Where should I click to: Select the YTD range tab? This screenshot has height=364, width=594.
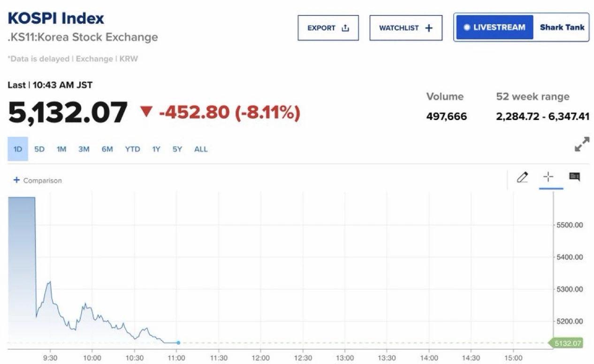(132, 149)
